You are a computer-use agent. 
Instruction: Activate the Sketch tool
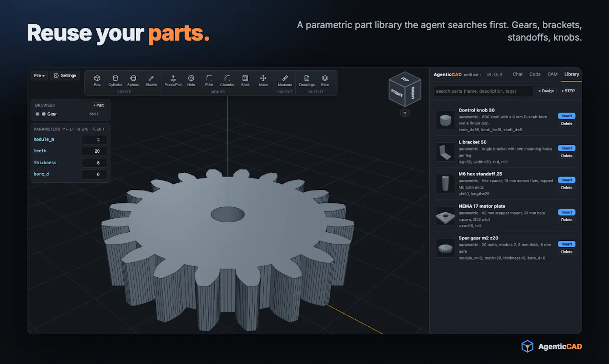coord(151,81)
